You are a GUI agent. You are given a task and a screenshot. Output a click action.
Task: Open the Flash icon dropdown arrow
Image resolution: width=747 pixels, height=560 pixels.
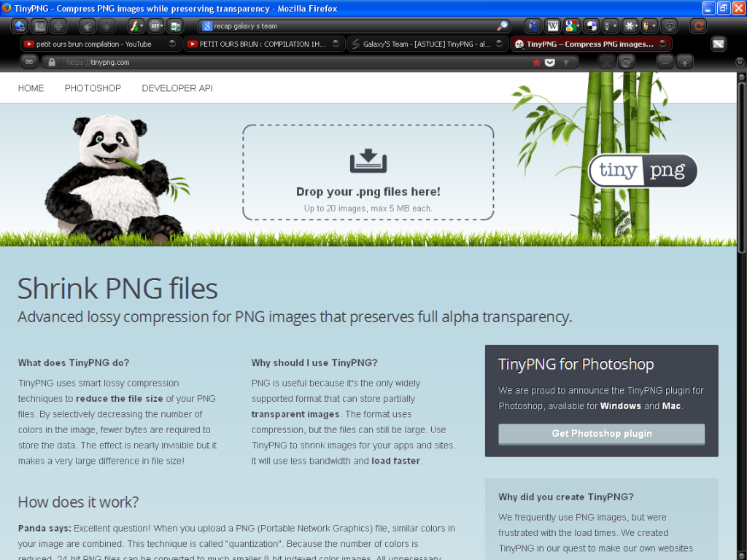point(142,26)
